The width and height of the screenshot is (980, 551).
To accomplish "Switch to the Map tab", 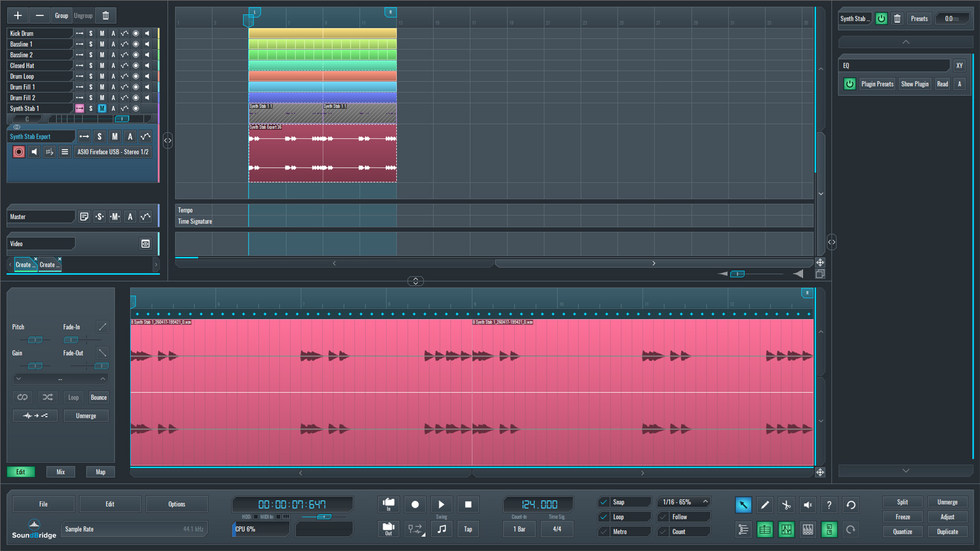I will point(101,472).
